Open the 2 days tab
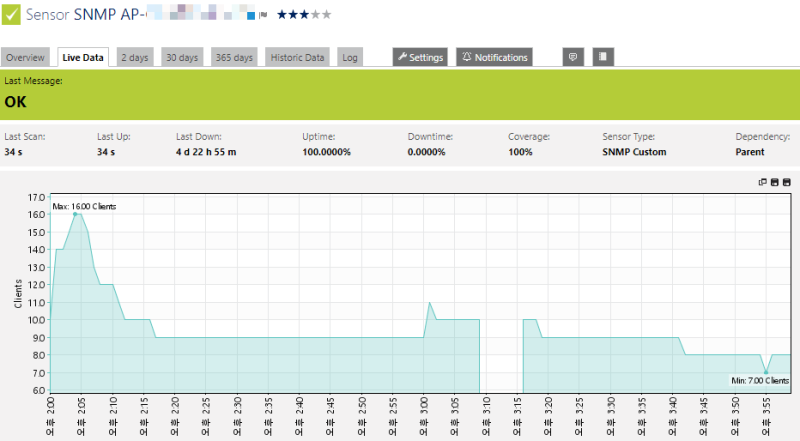The height and width of the screenshot is (441, 800). [135, 57]
